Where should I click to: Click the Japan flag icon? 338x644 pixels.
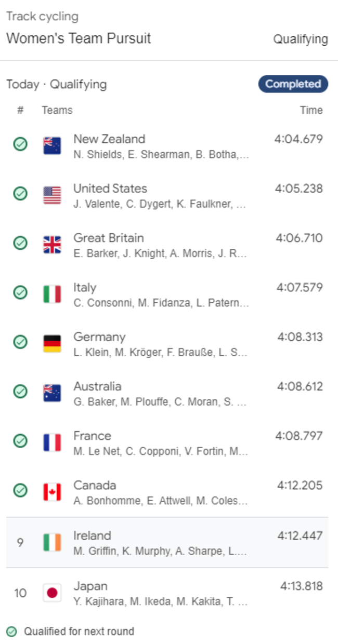(x=52, y=593)
